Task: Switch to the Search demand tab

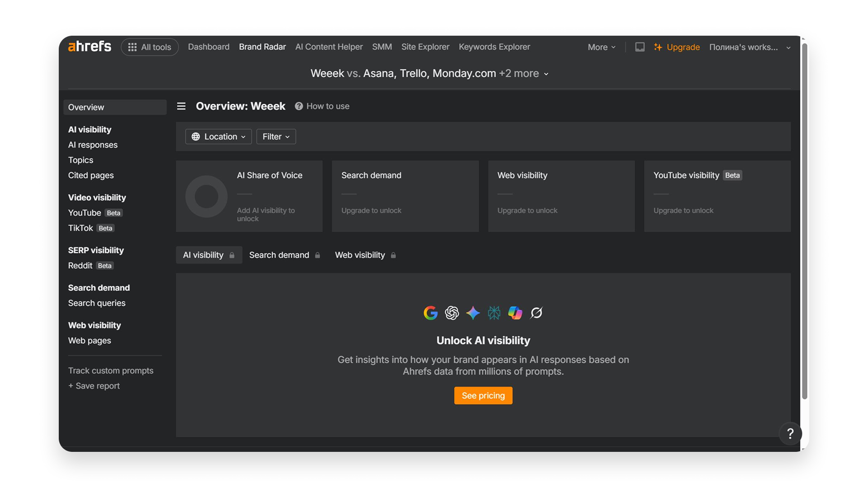Action: 284,255
